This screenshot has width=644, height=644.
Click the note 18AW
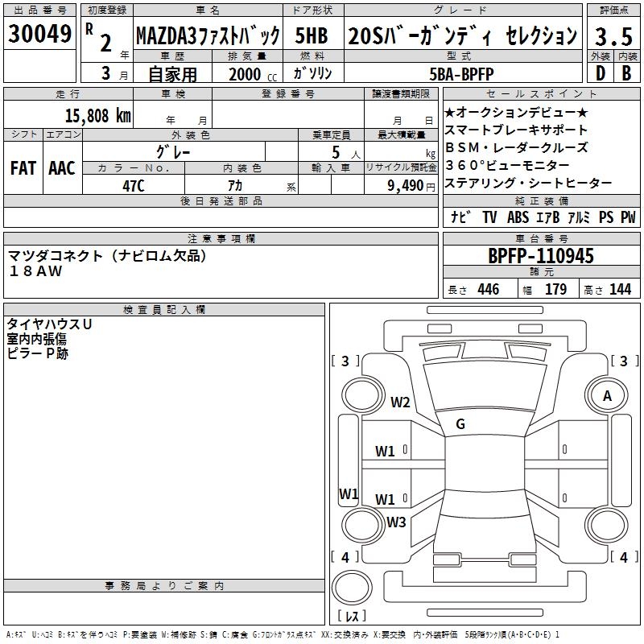[35, 271]
